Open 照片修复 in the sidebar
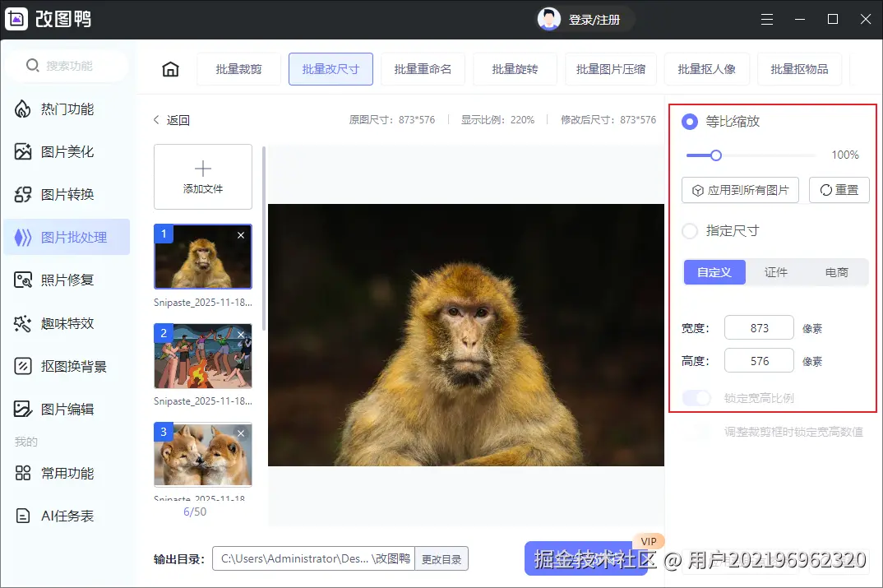This screenshot has height=588, width=883. (67, 280)
